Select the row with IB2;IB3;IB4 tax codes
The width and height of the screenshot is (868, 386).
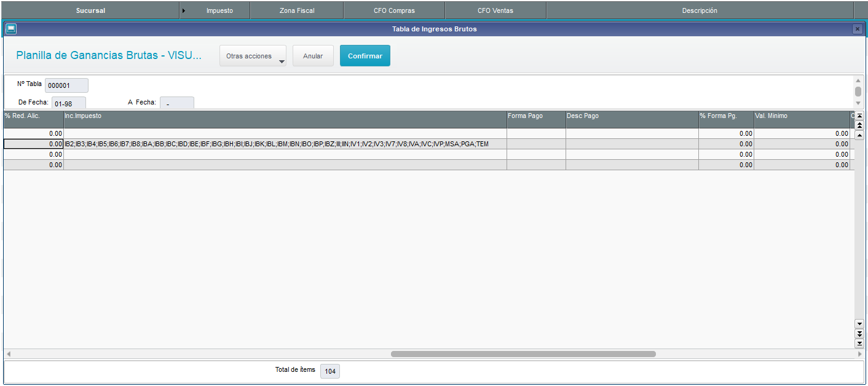[428, 144]
